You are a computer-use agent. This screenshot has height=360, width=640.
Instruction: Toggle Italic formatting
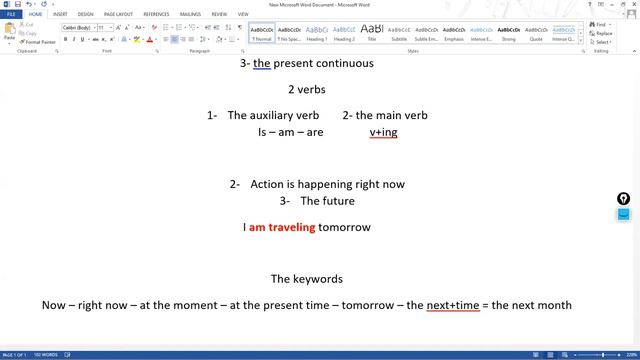click(74, 39)
